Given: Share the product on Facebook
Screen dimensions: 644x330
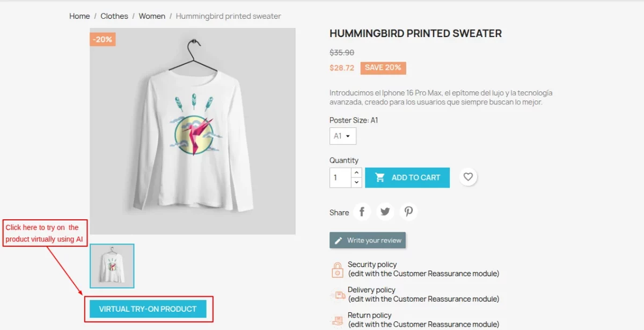Looking at the screenshot, I should coord(362,212).
